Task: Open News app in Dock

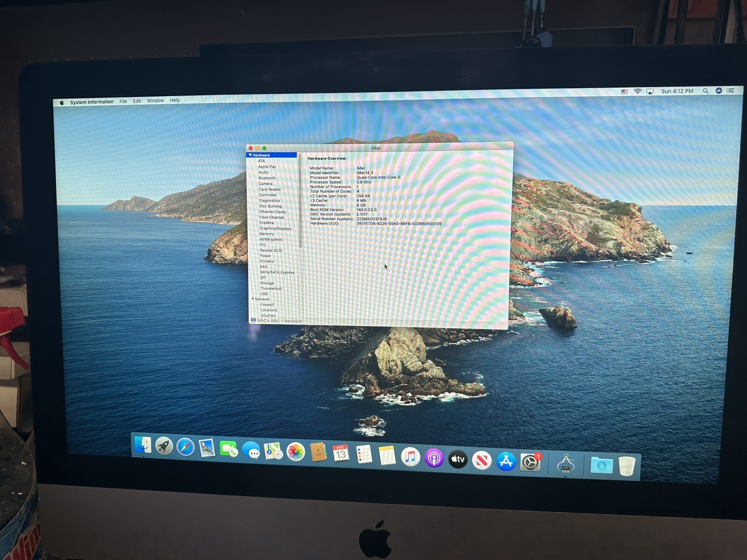Action: pyautogui.click(x=482, y=460)
